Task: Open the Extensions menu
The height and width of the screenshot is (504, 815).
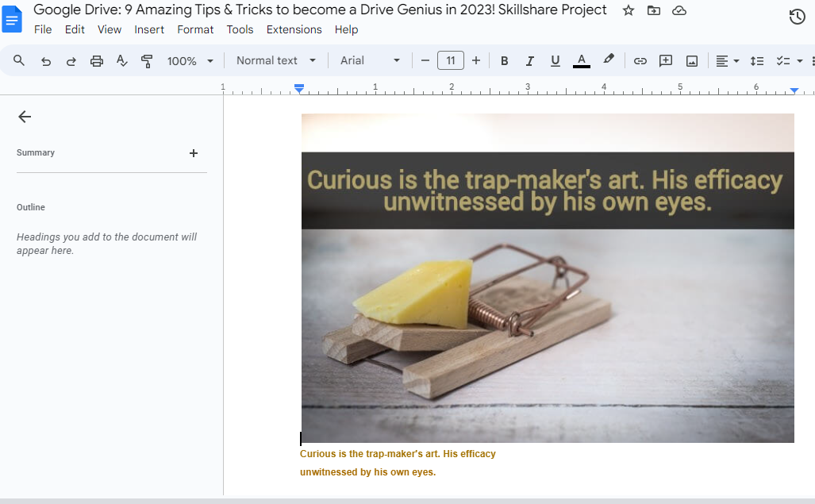Action: (294, 29)
